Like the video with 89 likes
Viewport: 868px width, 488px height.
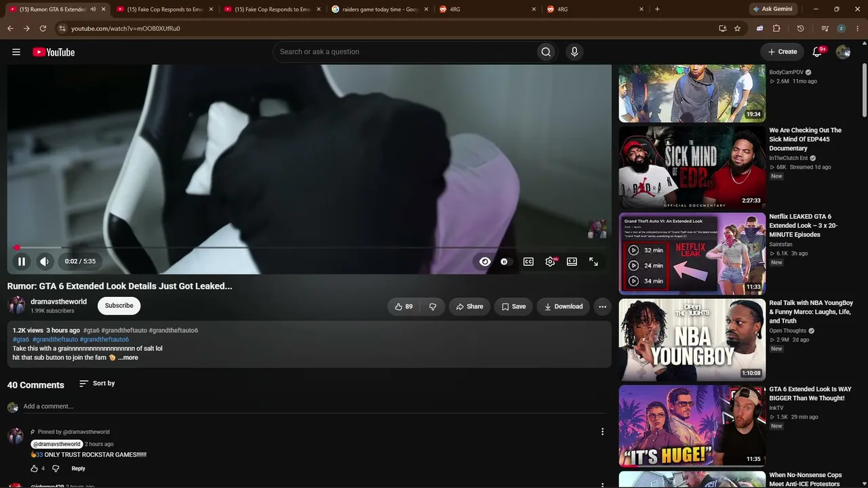403,306
